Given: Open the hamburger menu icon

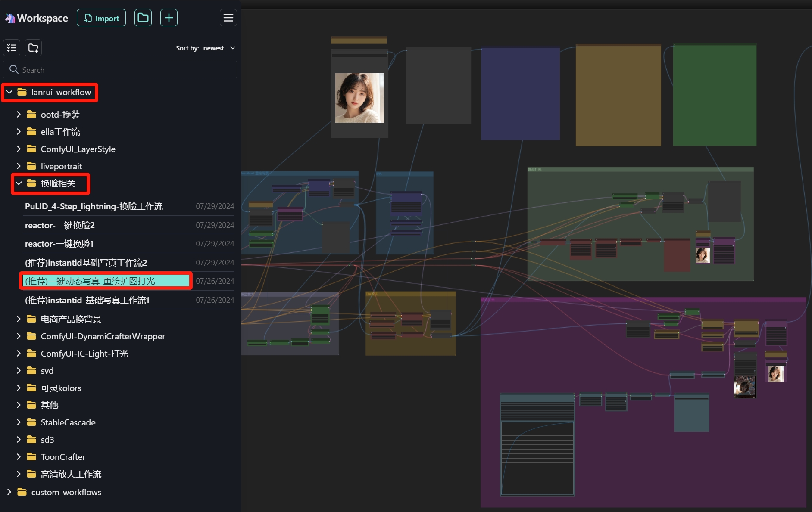Looking at the screenshot, I should (x=228, y=18).
